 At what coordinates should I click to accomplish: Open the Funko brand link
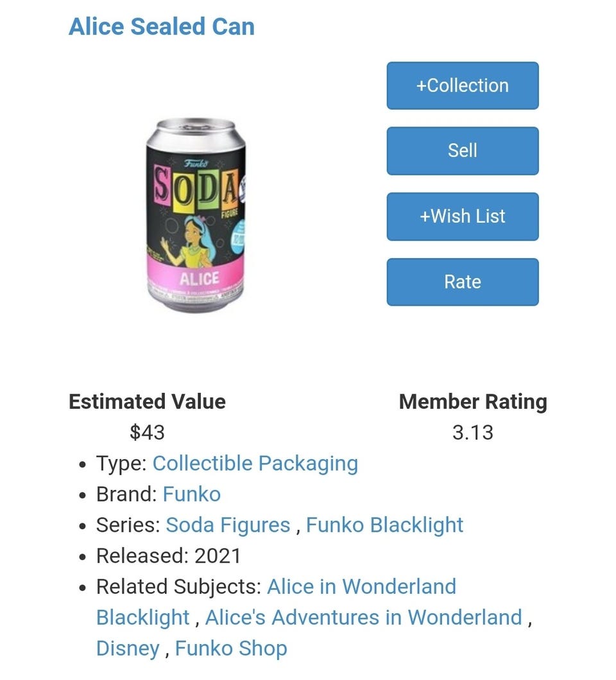(191, 494)
